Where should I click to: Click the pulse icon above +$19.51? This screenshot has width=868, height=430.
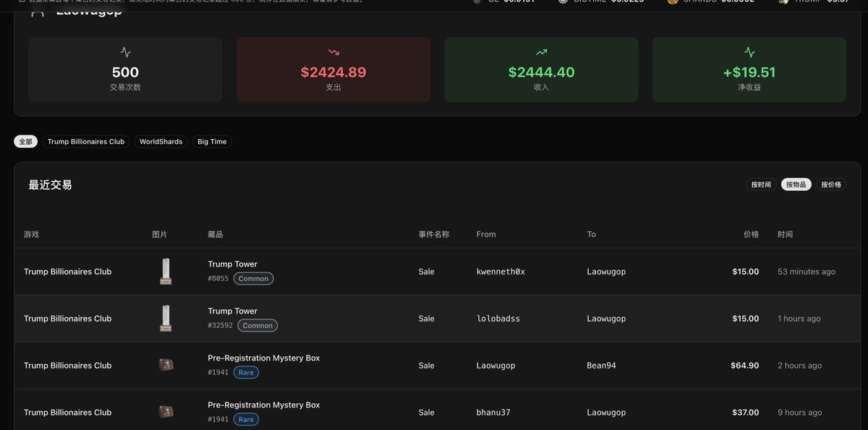click(x=749, y=52)
